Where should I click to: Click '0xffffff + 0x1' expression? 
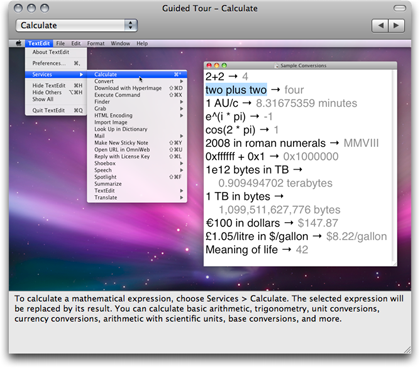(235, 157)
